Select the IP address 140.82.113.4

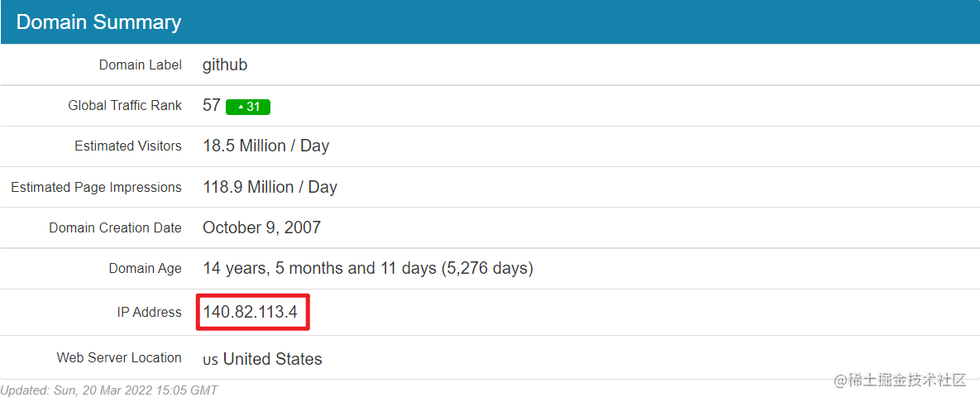tap(251, 313)
